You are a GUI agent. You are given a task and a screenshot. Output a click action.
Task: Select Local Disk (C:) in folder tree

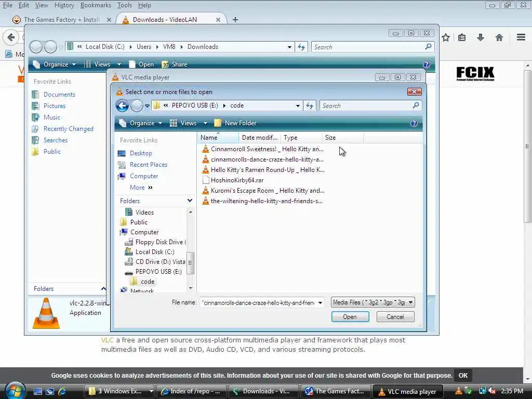pyautogui.click(x=150, y=252)
